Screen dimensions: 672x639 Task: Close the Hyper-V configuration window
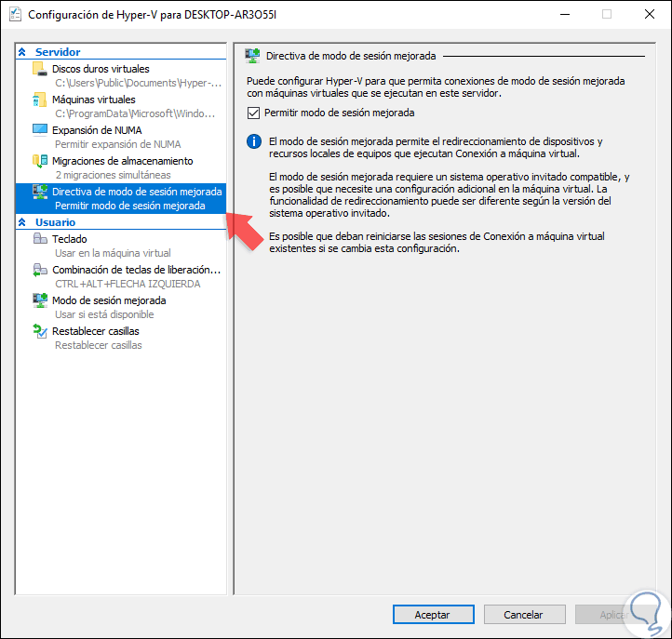[x=650, y=14]
